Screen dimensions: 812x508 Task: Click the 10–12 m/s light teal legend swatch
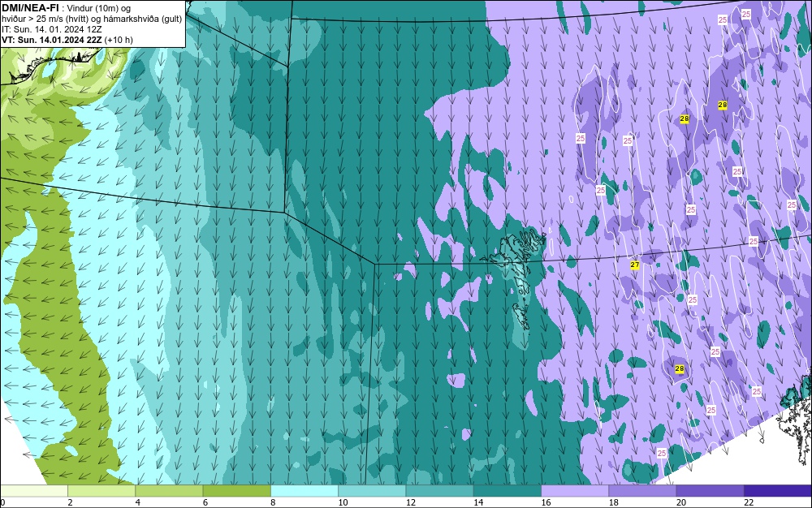click(x=372, y=491)
